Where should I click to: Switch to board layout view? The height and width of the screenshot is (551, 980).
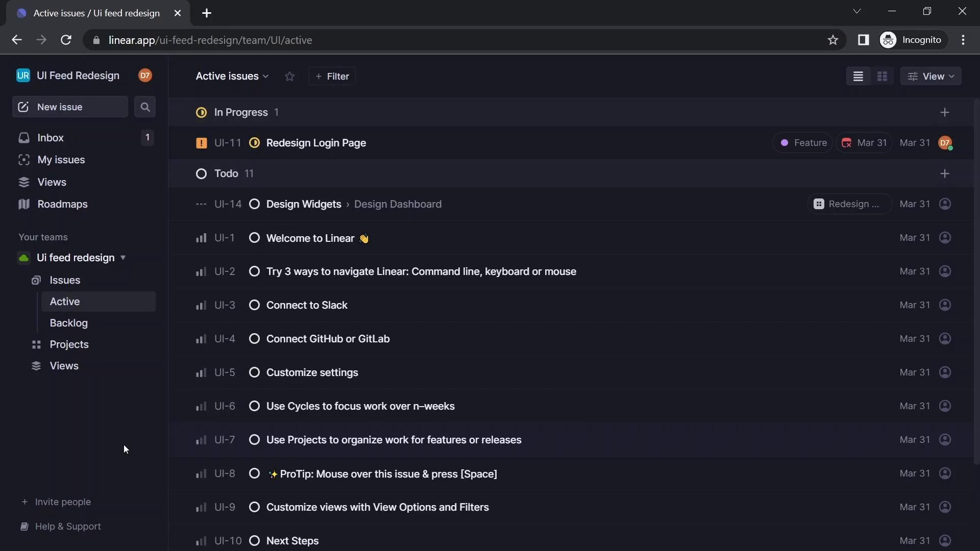click(882, 77)
